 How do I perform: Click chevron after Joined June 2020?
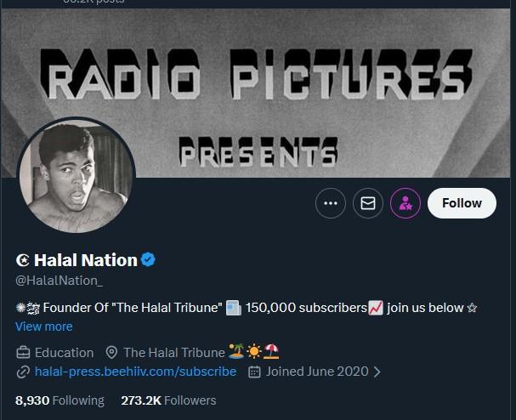click(x=377, y=372)
